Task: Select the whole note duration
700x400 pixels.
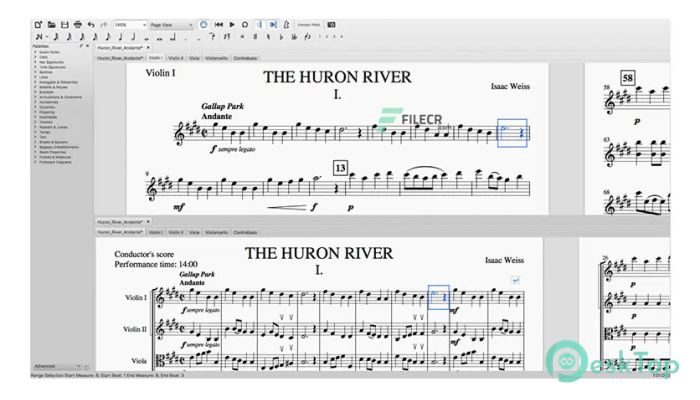Action: pyautogui.click(x=147, y=38)
